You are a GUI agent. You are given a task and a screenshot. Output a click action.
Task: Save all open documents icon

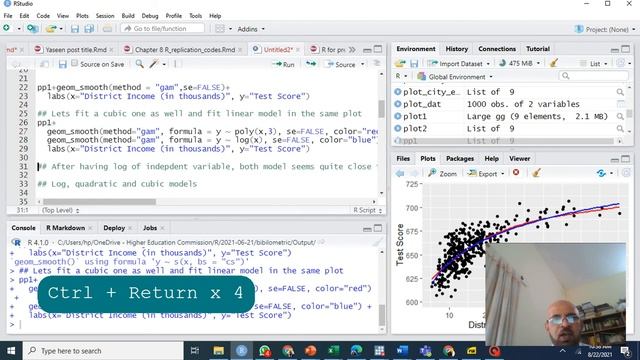pos(89,29)
